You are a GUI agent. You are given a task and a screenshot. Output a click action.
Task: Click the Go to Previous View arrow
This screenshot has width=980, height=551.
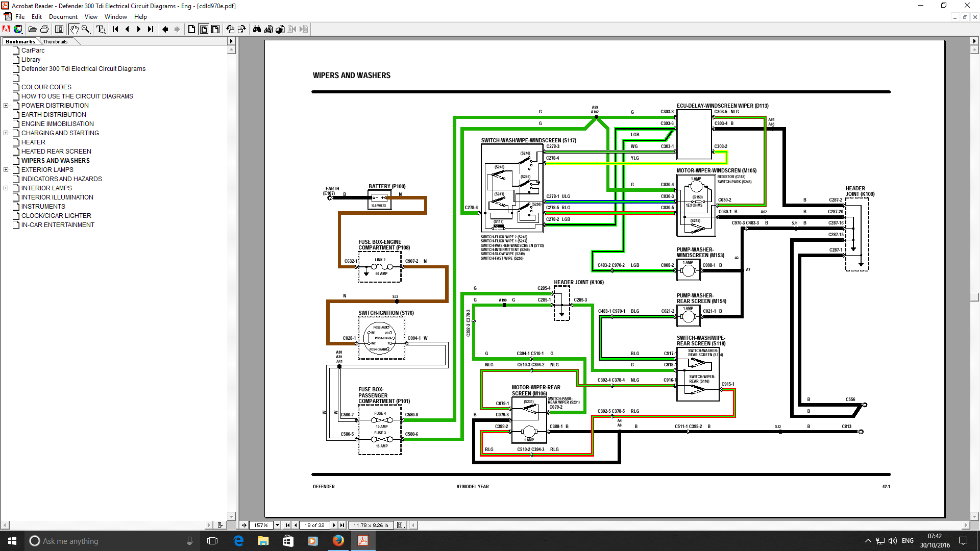[165, 29]
